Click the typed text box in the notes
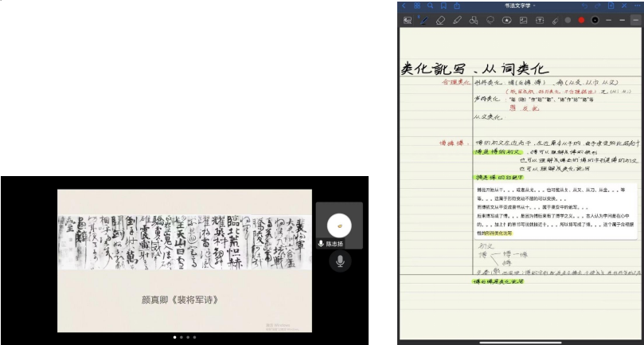Viewport: 644px width, 345px height. [x=557, y=211]
